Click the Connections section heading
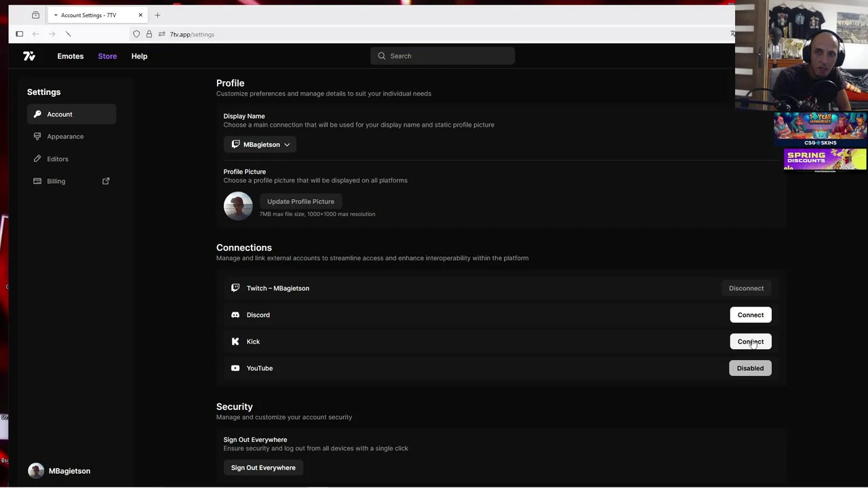Image resolution: width=868 pixels, height=488 pixels. tap(244, 247)
